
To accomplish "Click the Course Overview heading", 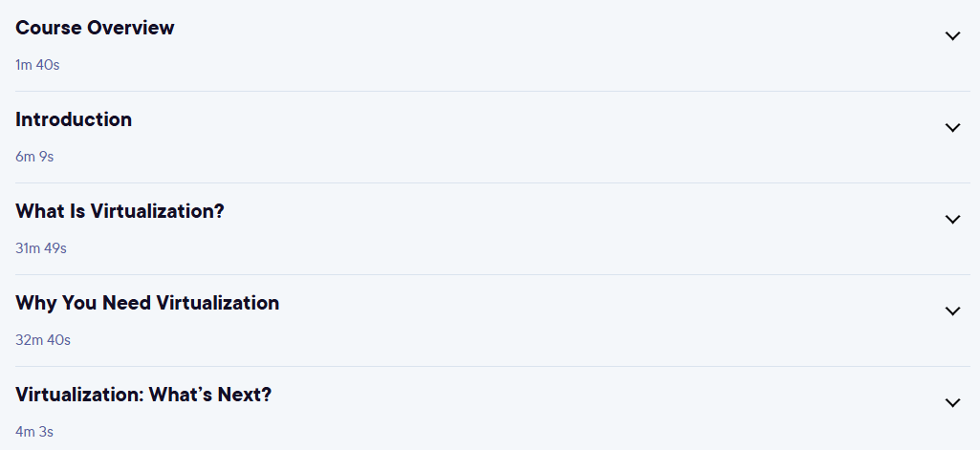I will pyautogui.click(x=95, y=28).
